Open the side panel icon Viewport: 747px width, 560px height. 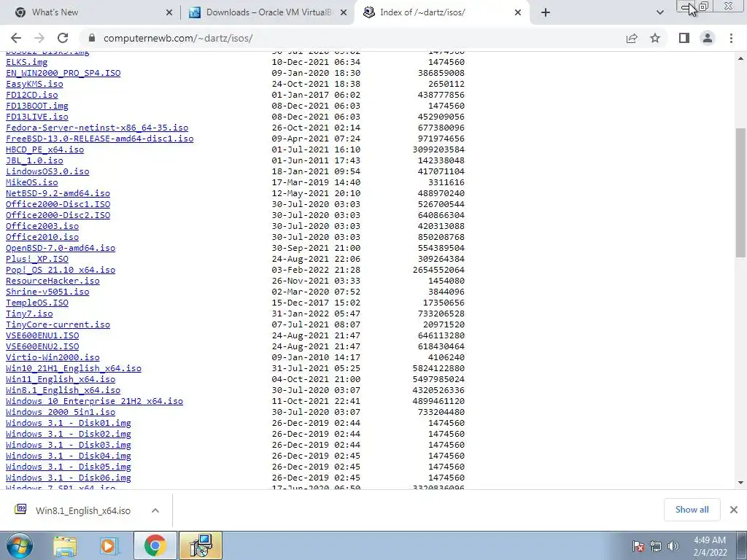(x=684, y=38)
